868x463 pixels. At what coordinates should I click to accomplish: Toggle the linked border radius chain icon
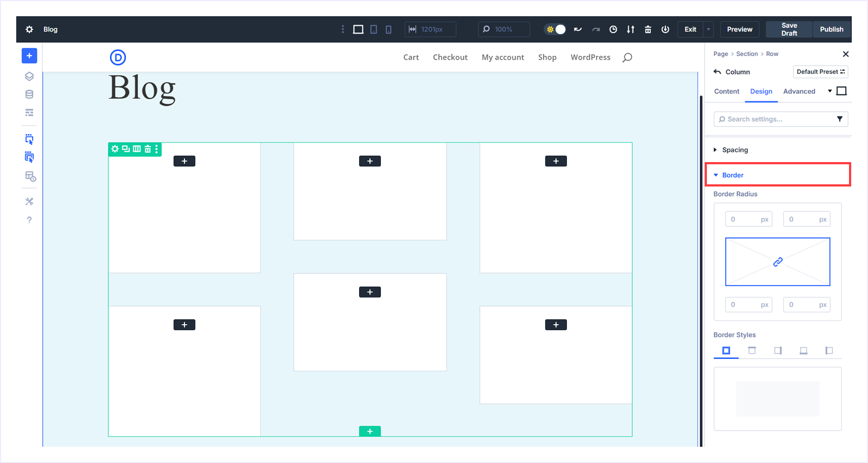[777, 262]
